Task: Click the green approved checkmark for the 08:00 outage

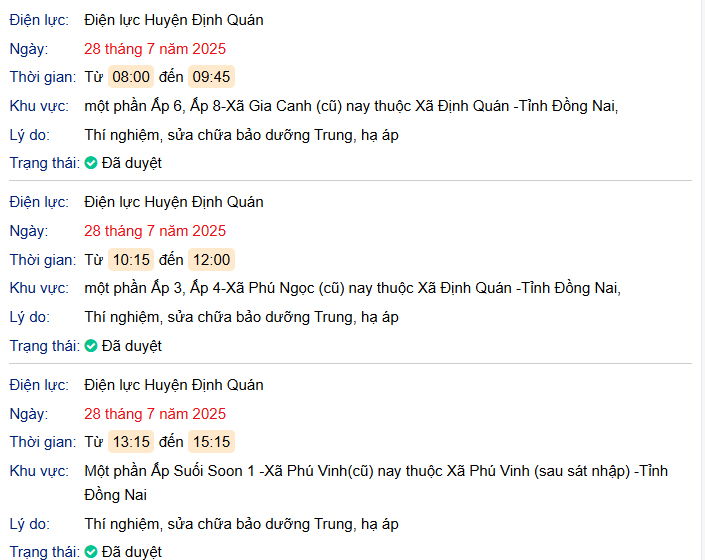Action: click(x=91, y=163)
